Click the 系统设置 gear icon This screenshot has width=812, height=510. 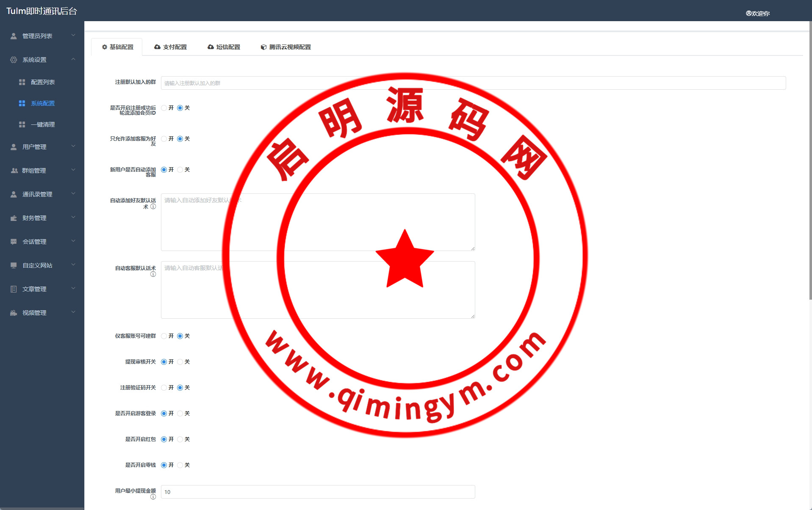pos(14,60)
